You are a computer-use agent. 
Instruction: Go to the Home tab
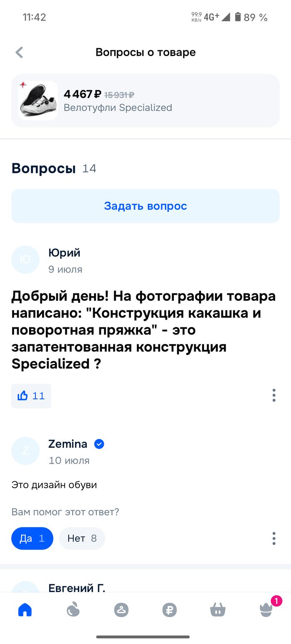click(x=25, y=610)
